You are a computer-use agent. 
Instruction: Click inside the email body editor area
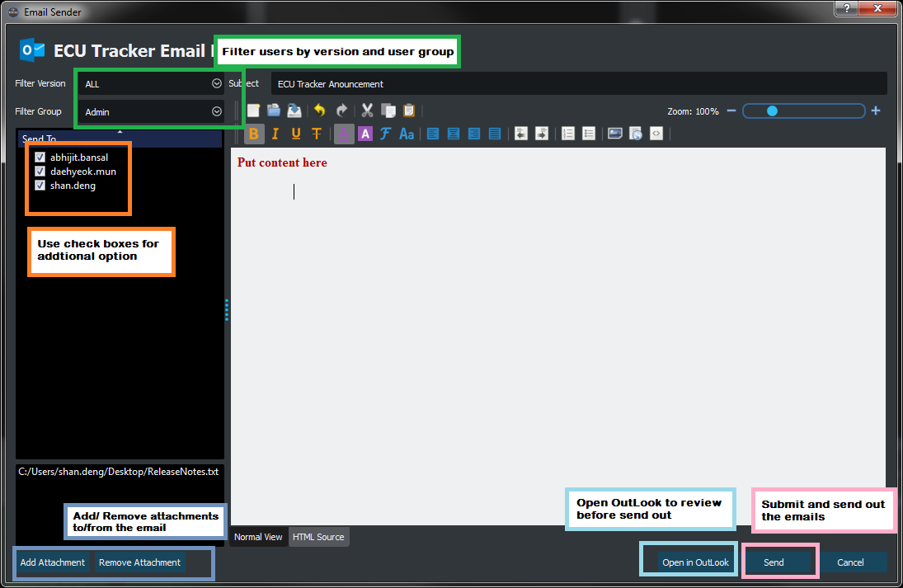pyautogui.click(x=558, y=336)
